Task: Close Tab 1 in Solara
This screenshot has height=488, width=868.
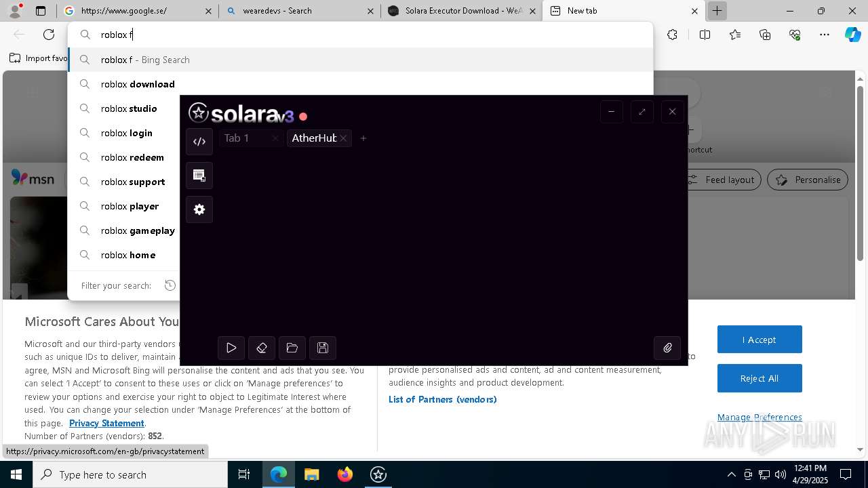Action: click(275, 138)
